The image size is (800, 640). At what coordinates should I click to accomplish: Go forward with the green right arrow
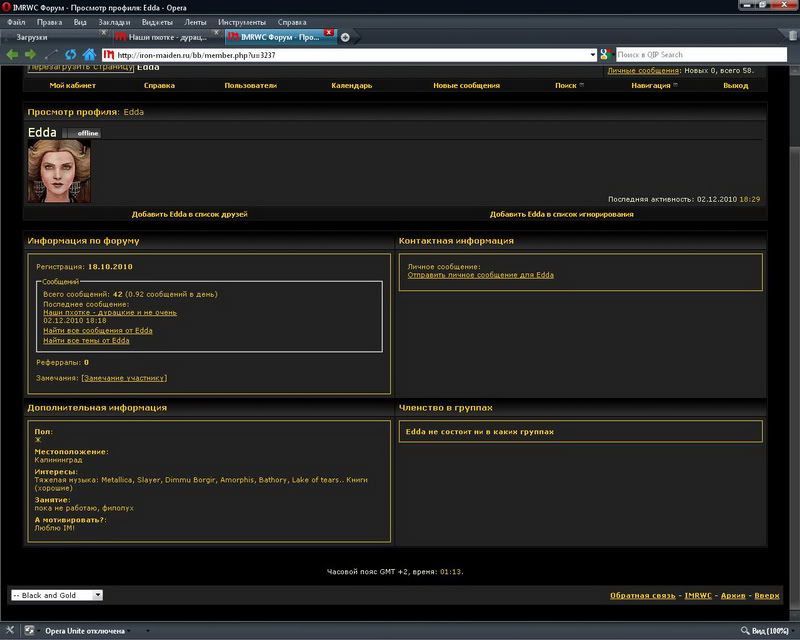31,54
